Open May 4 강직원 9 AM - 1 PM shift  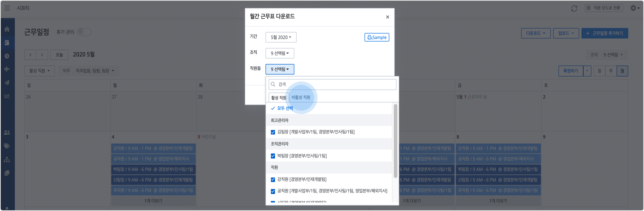[x=153, y=148]
